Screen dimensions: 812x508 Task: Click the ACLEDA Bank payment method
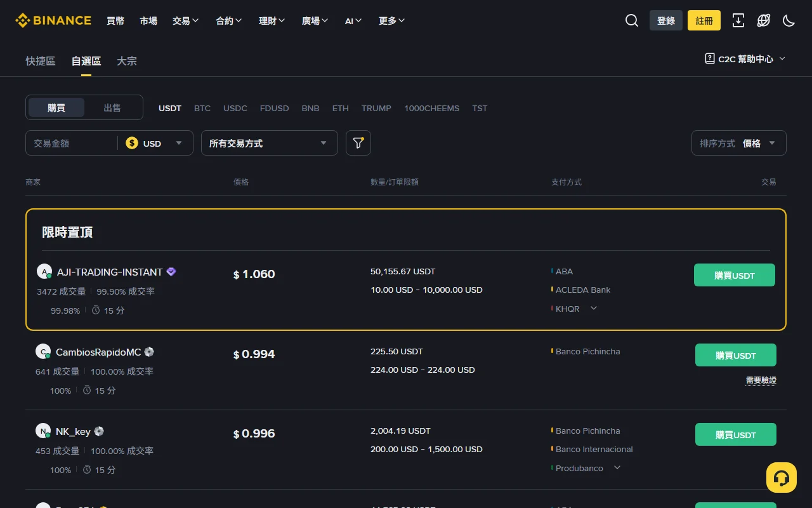coord(583,290)
